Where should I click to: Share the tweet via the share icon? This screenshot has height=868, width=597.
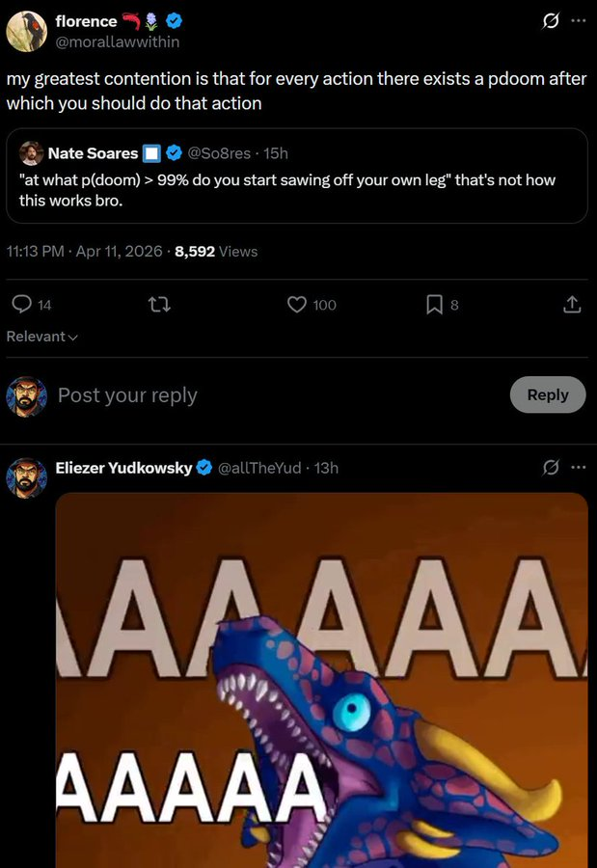(571, 305)
